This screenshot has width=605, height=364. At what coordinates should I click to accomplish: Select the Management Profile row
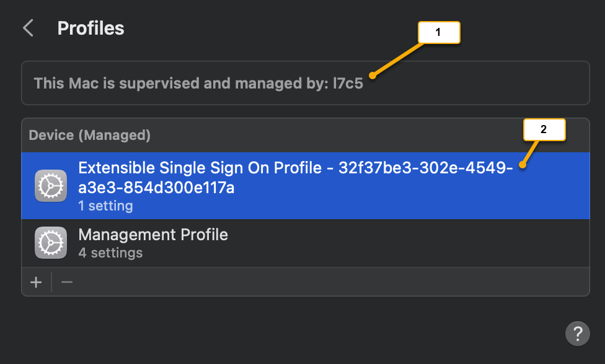coord(248,242)
